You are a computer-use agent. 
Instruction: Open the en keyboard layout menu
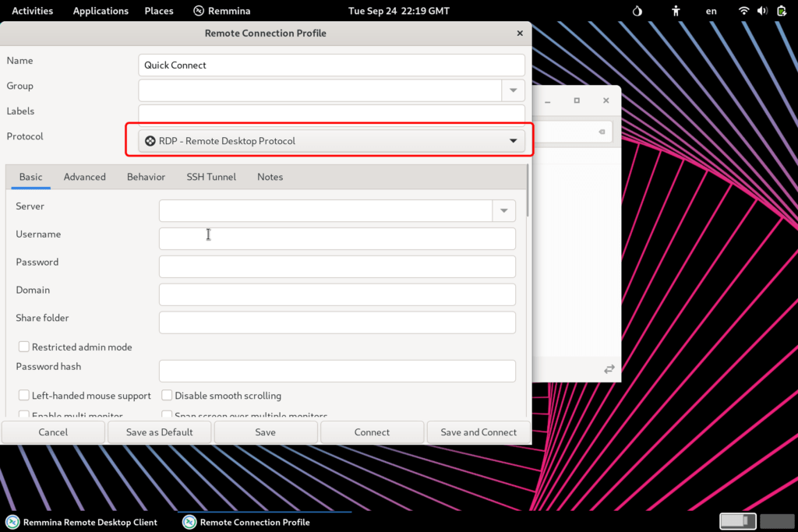[711, 11]
